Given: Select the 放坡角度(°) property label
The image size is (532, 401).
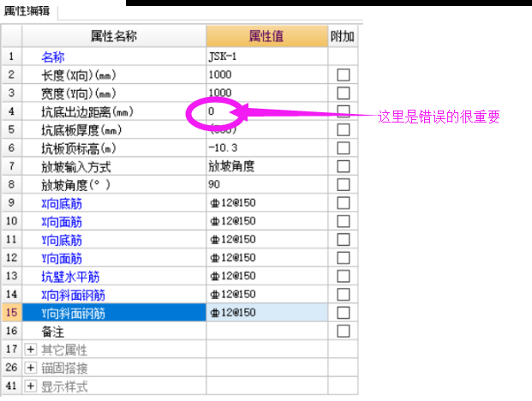Looking at the screenshot, I should [x=75, y=185].
